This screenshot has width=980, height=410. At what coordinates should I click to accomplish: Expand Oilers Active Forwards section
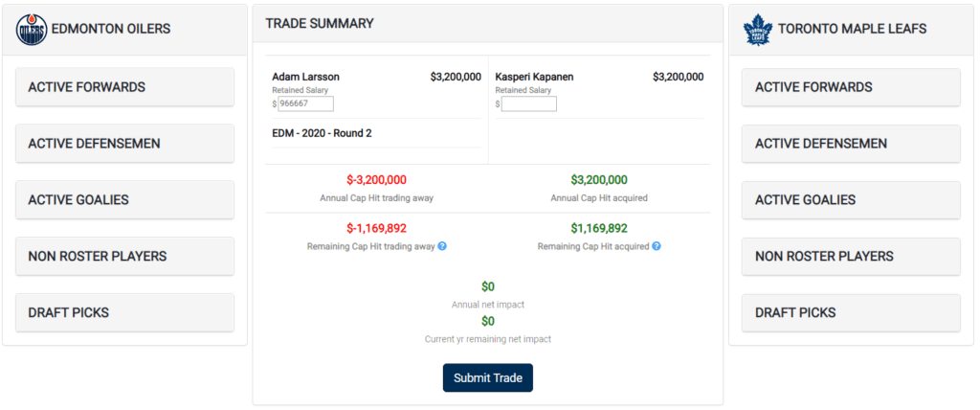tap(124, 87)
